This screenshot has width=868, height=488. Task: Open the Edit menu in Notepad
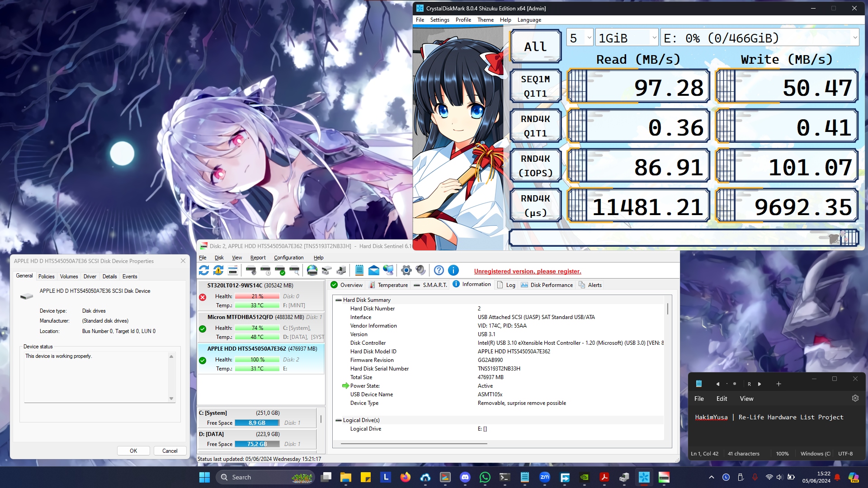(722, 399)
